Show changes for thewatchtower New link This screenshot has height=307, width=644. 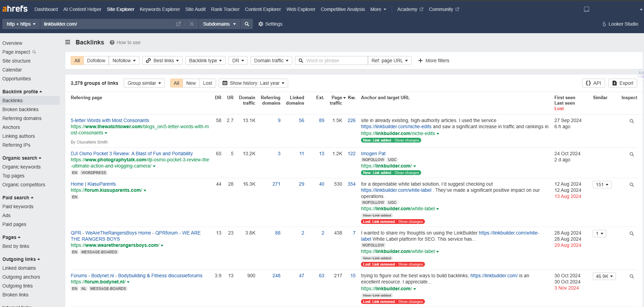pyautogui.click(x=407, y=140)
